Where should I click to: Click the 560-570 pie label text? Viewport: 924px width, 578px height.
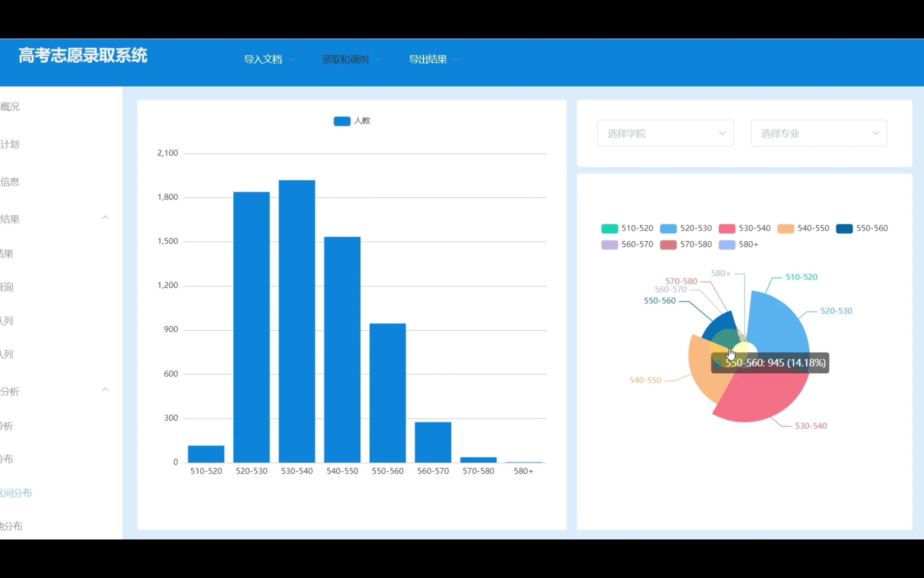(x=671, y=289)
